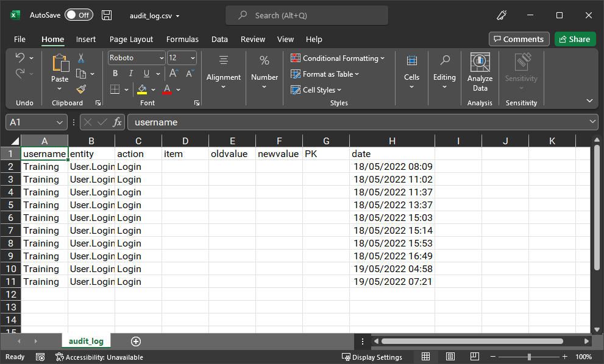Click the Save disk icon
The height and width of the screenshot is (364, 604).
tap(107, 15)
